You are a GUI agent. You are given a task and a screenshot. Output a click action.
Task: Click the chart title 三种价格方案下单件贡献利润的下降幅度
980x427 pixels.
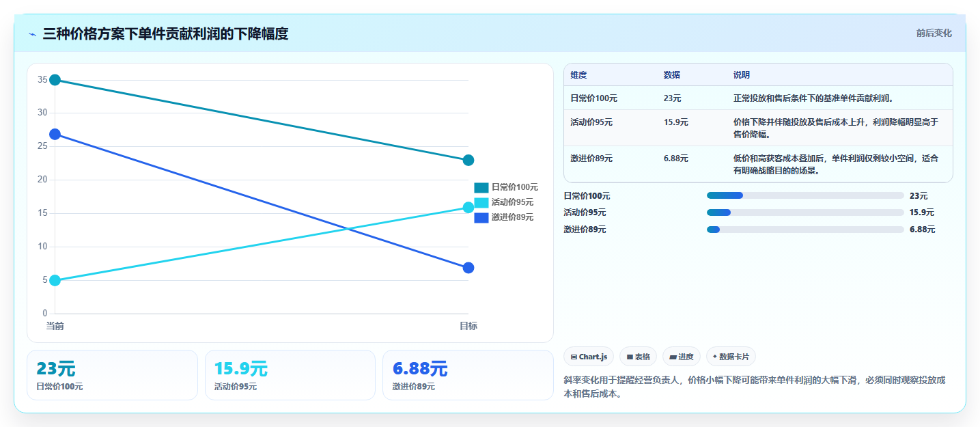pos(165,33)
